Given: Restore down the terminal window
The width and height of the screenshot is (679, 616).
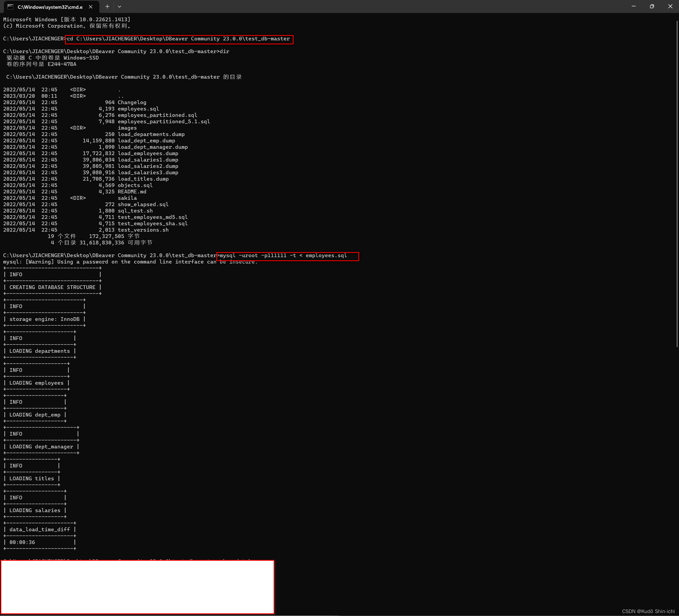Looking at the screenshot, I should point(651,6).
